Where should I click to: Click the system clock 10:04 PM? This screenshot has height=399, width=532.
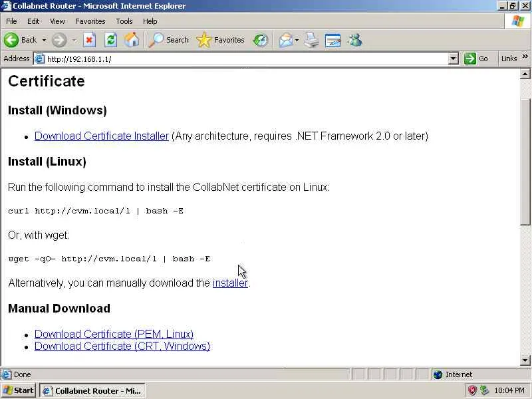[x=509, y=391]
